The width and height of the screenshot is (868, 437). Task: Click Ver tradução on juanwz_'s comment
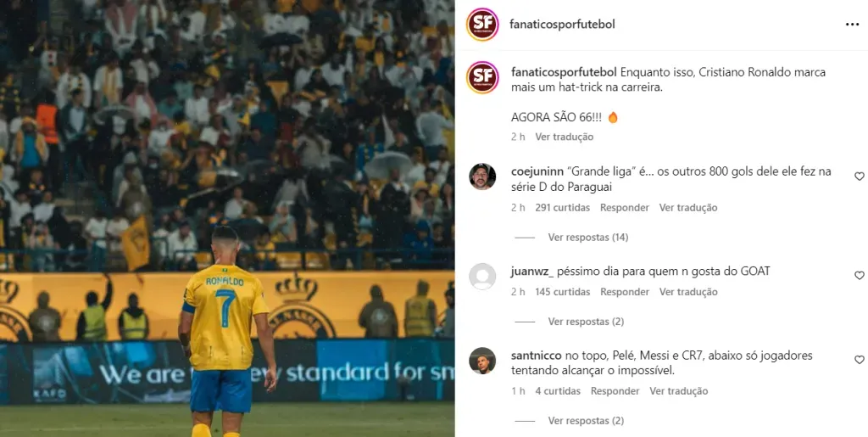[x=688, y=292]
